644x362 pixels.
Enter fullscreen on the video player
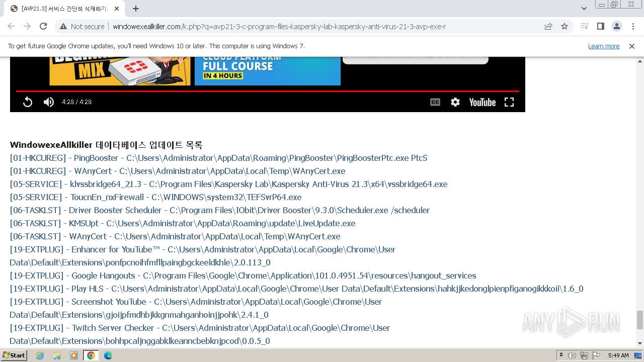point(509,102)
